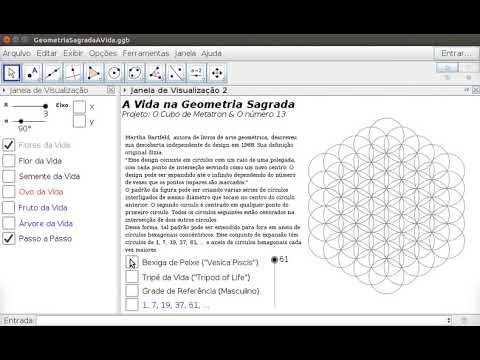The height and width of the screenshot is (360, 480).
Task: Click the subtitle "Projeto: O Cubo de Metatron"
Action: tap(174, 114)
